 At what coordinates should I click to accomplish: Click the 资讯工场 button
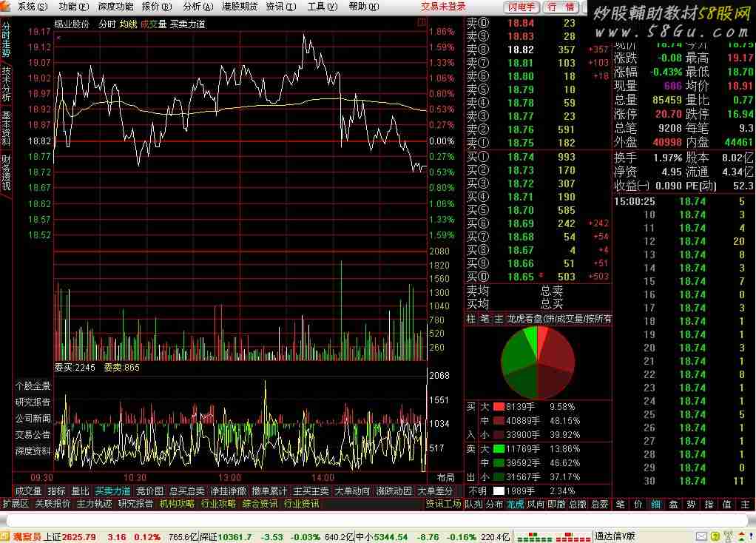coord(443,504)
